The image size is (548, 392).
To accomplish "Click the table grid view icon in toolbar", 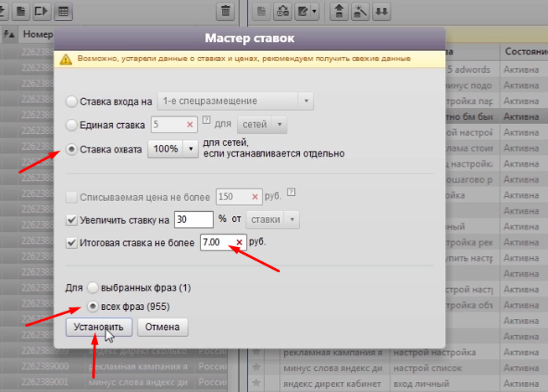I will pos(63,12).
